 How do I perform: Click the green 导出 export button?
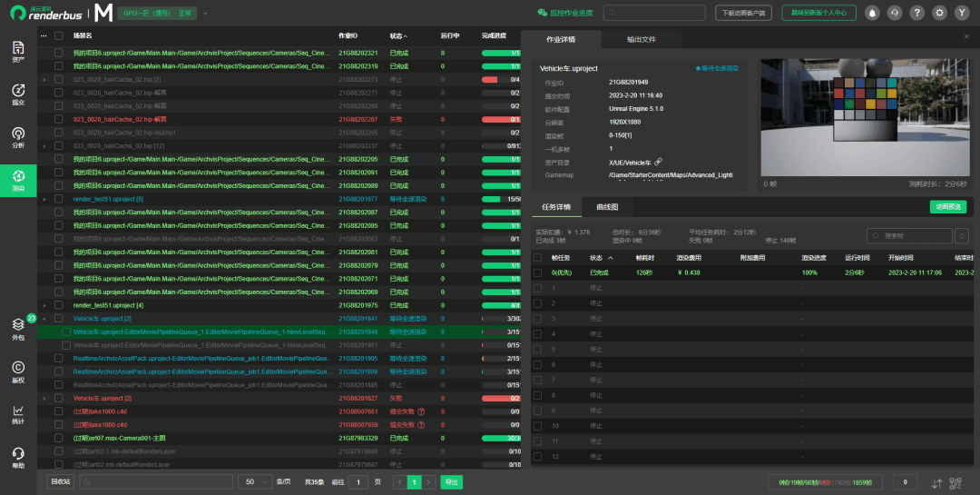(x=450, y=482)
